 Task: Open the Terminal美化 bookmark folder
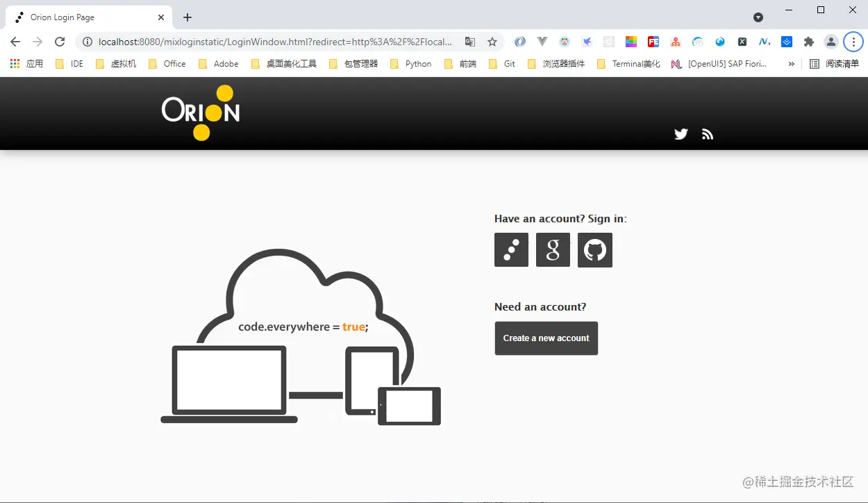[x=628, y=63]
